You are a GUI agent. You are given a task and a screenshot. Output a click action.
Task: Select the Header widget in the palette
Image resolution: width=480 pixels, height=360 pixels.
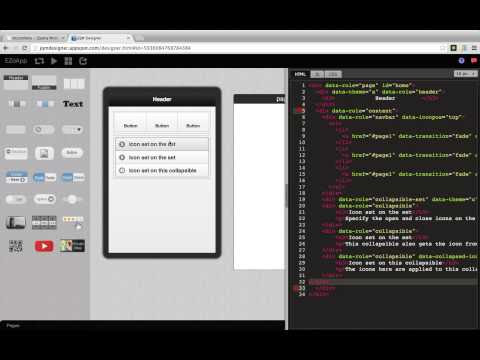coord(16,82)
